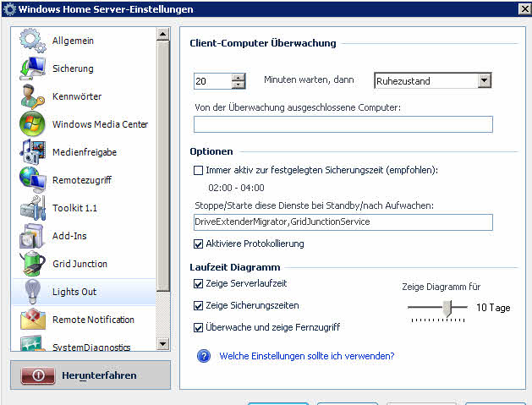Click the settings gear icon in title bar
The width and height of the screenshot is (532, 405).
coord(9,9)
